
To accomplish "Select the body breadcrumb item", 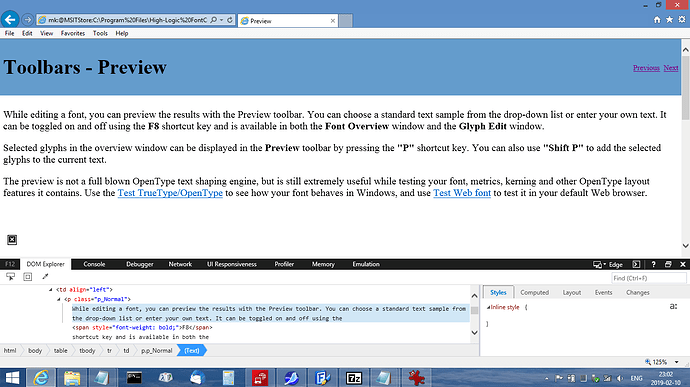I will [35, 350].
